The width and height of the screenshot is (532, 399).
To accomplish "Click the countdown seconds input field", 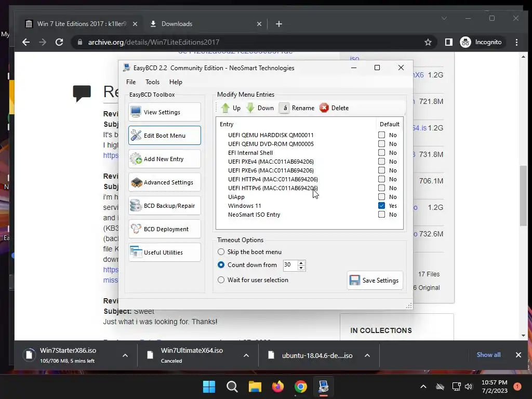I will pos(290,265).
